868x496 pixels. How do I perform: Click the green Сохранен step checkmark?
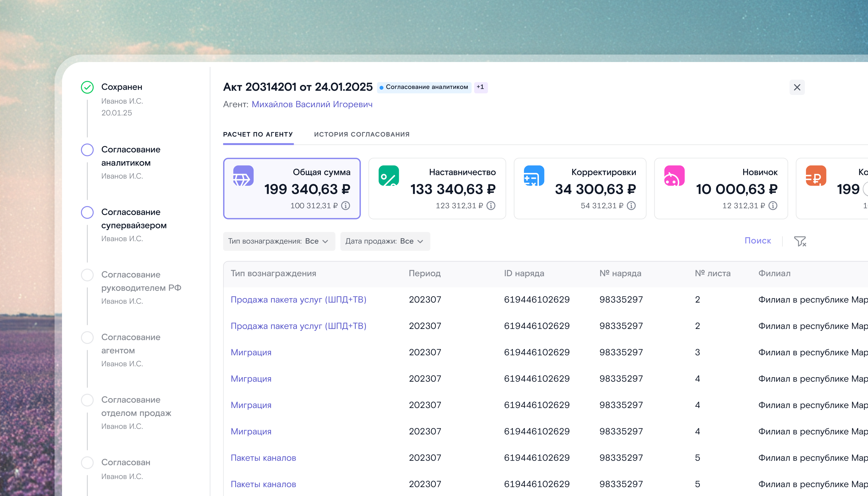(x=87, y=87)
